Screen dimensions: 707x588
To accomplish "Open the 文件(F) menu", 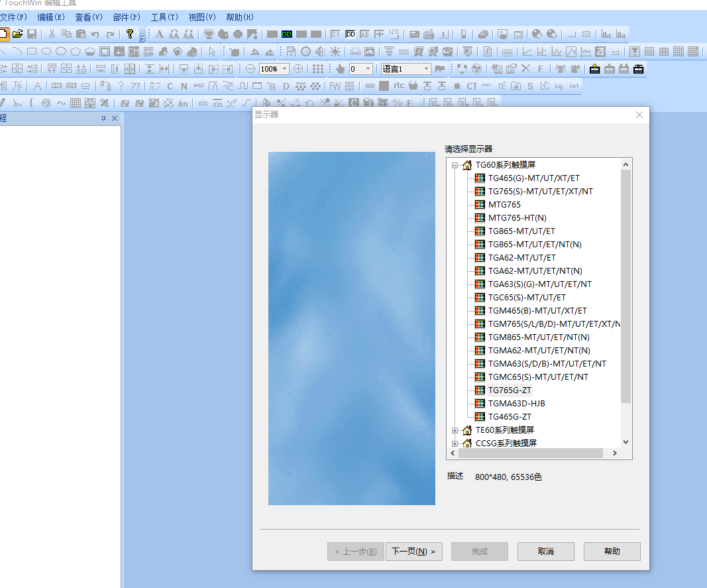I will (x=13, y=17).
